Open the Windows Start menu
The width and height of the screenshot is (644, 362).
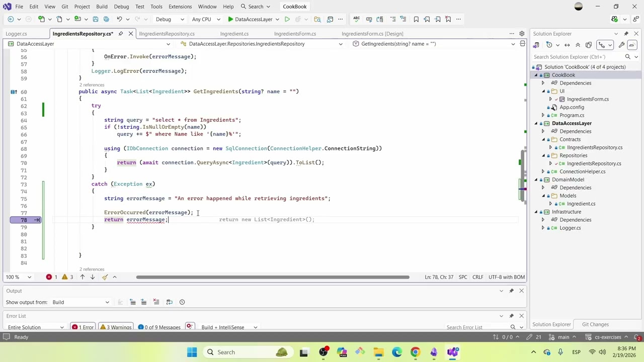[x=192, y=352]
